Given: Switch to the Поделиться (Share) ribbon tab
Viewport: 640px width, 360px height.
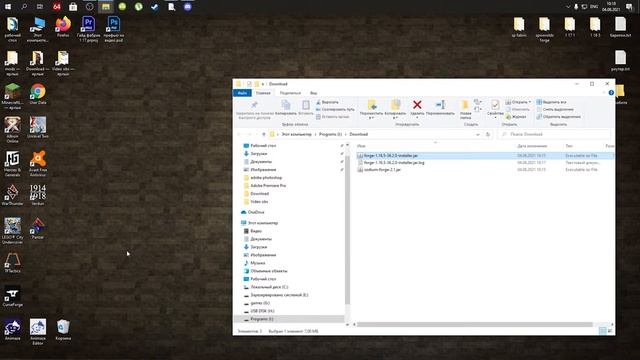Looking at the screenshot, I should pyautogui.click(x=290, y=93).
